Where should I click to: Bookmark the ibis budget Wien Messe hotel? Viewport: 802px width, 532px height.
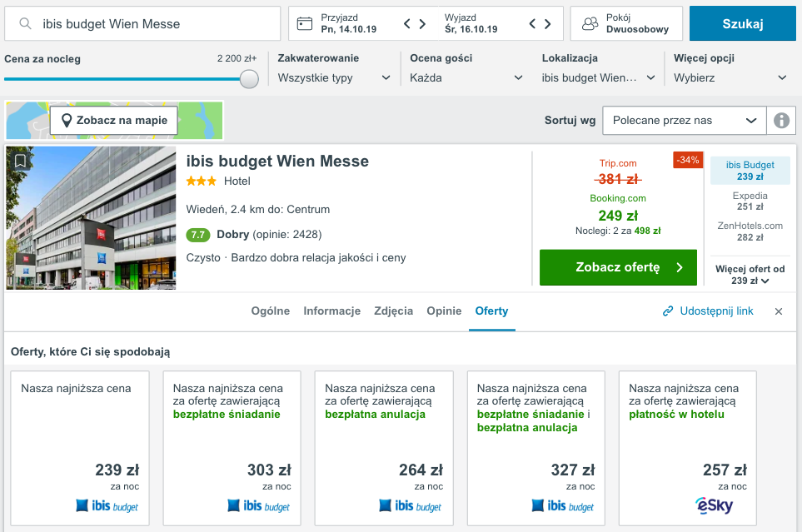pyautogui.click(x=20, y=161)
